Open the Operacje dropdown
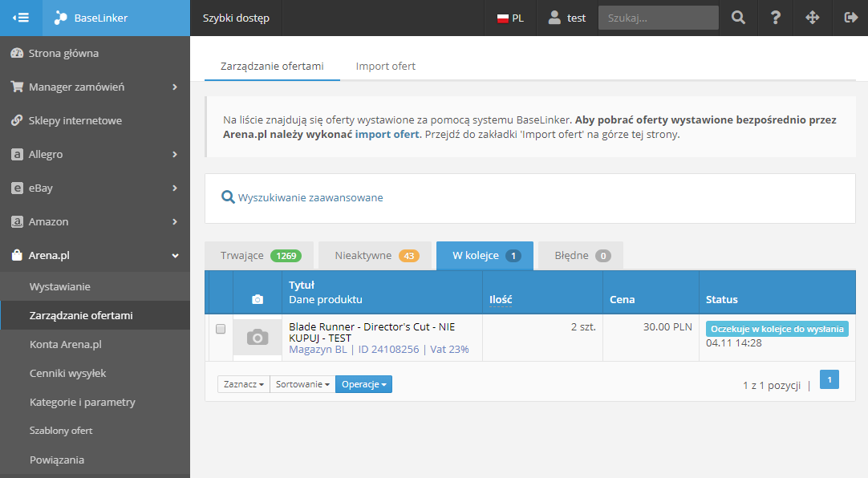The width and height of the screenshot is (868, 478). [363, 384]
